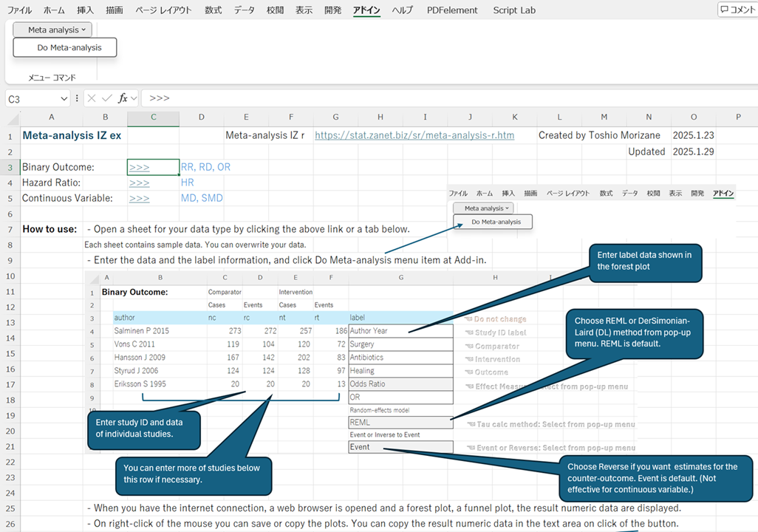Switch to the ホーム ribbon tab
The width and height of the screenshot is (758, 532).
click(x=54, y=10)
